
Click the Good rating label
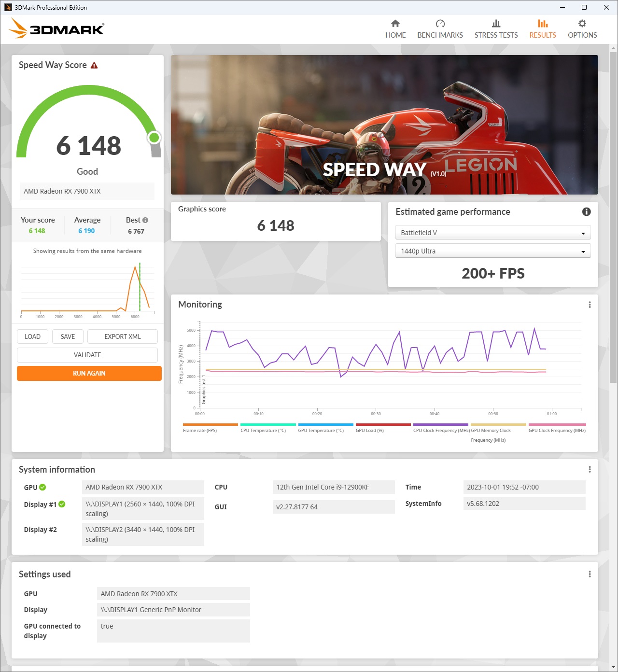87,171
